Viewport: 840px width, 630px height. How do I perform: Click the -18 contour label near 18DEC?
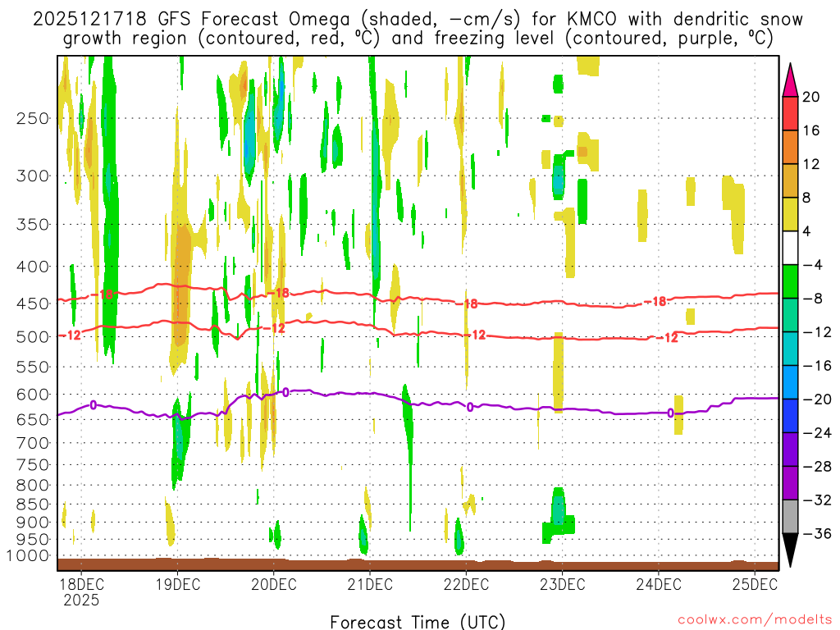103,294
